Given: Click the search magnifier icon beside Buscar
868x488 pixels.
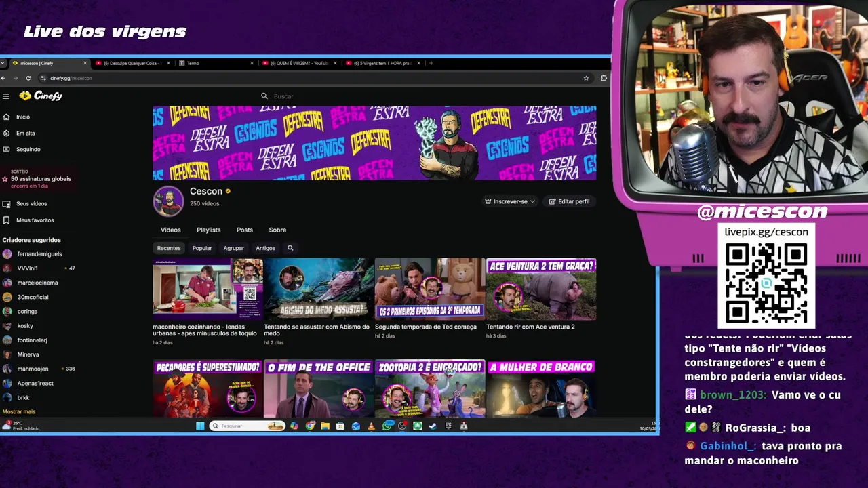Looking at the screenshot, I should coord(264,96).
